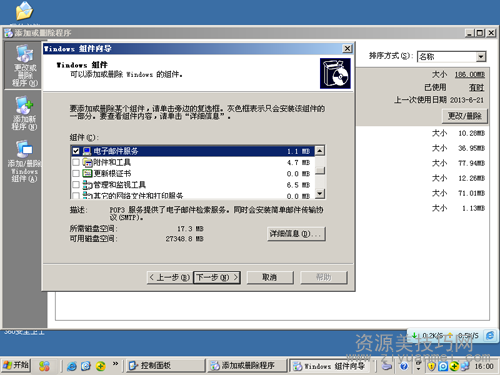Click the yellow shield tray icon
The height and width of the screenshot is (375, 500).
pos(431,367)
